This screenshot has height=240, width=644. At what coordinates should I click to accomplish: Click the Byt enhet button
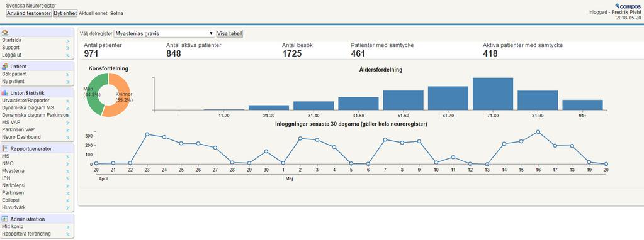coord(65,13)
